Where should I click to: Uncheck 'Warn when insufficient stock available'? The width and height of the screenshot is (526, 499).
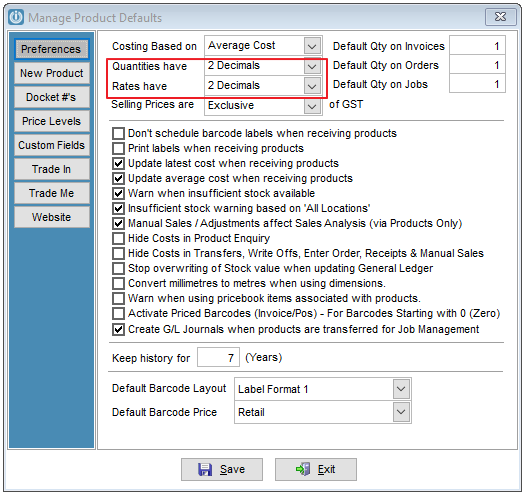point(118,193)
